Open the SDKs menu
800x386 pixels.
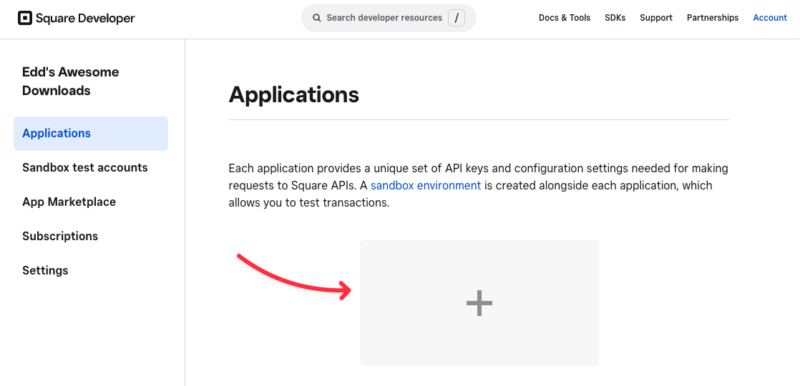pos(615,18)
